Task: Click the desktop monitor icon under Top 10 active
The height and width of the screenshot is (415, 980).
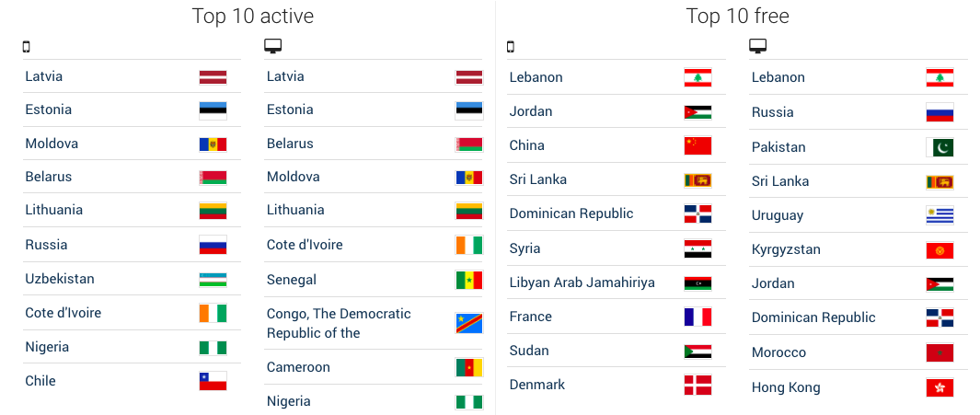Action: coord(272,46)
